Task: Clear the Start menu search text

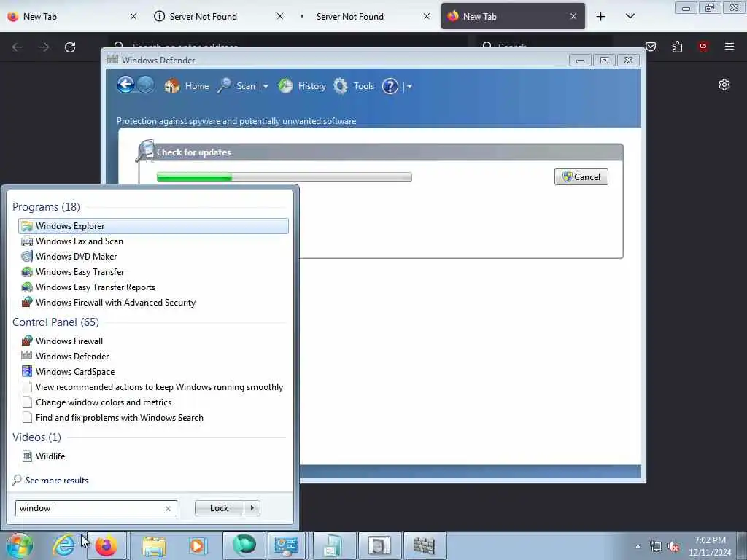Action: click(168, 508)
